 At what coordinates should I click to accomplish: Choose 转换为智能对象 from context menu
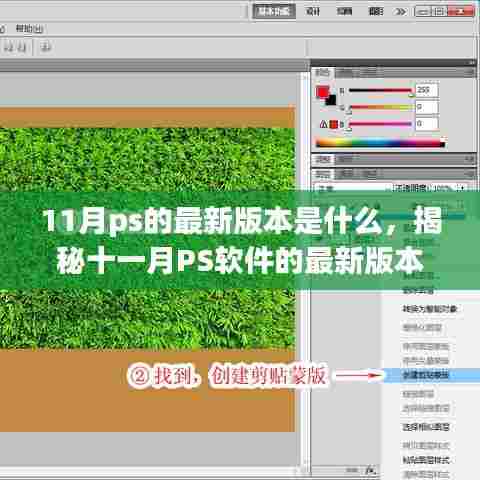click(x=430, y=309)
